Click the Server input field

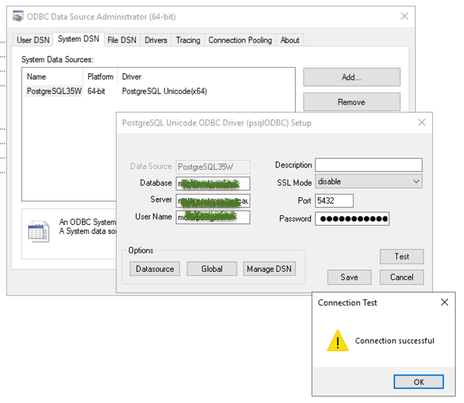213,201
